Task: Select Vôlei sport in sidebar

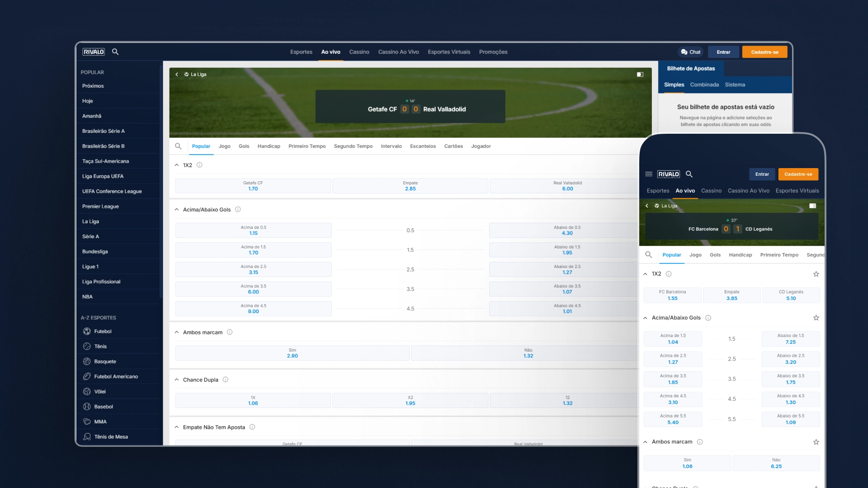Action: tap(118, 392)
